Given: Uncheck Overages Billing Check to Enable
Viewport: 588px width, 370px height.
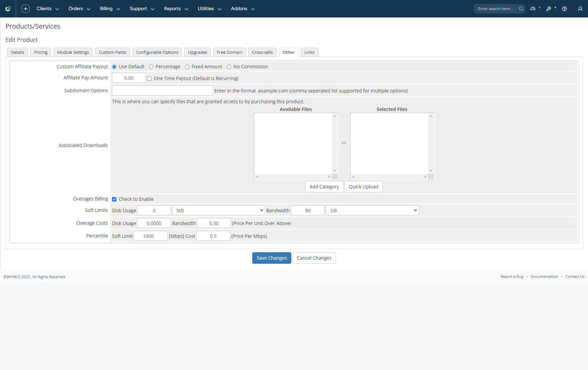Looking at the screenshot, I should coord(114,199).
